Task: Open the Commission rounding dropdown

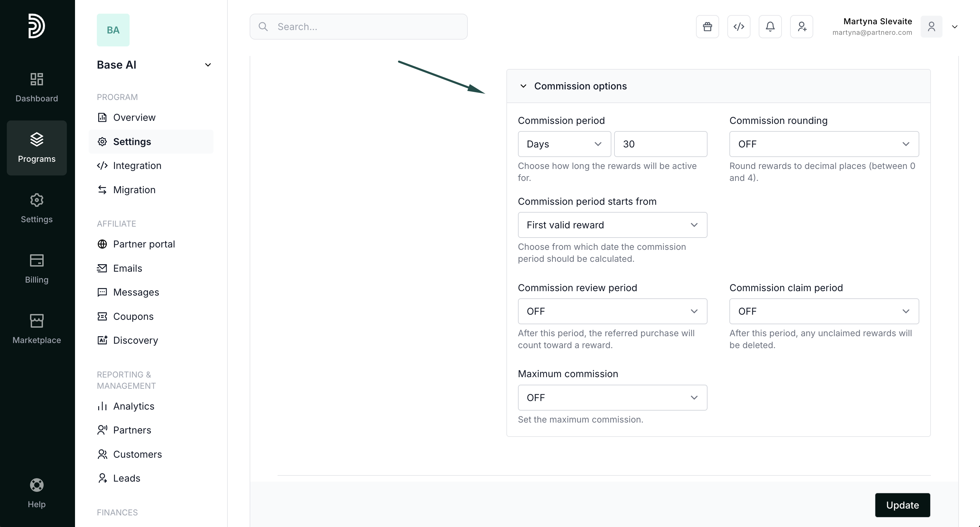Action: [823, 144]
